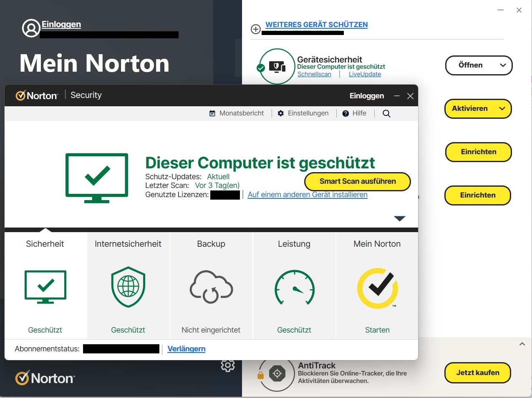Minimize the Mein Norton window
Viewport: 532px width, 398px height.
point(501,10)
